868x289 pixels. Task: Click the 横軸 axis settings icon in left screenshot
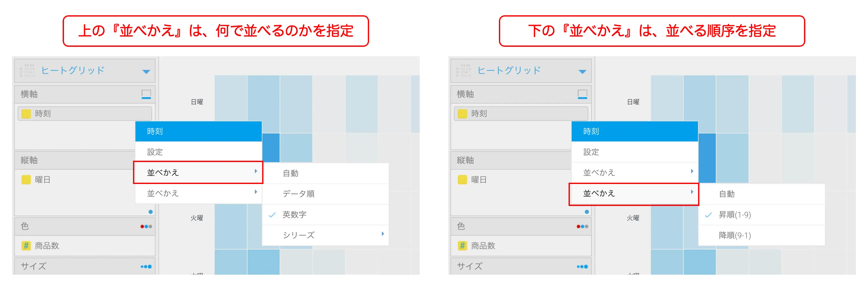[146, 94]
